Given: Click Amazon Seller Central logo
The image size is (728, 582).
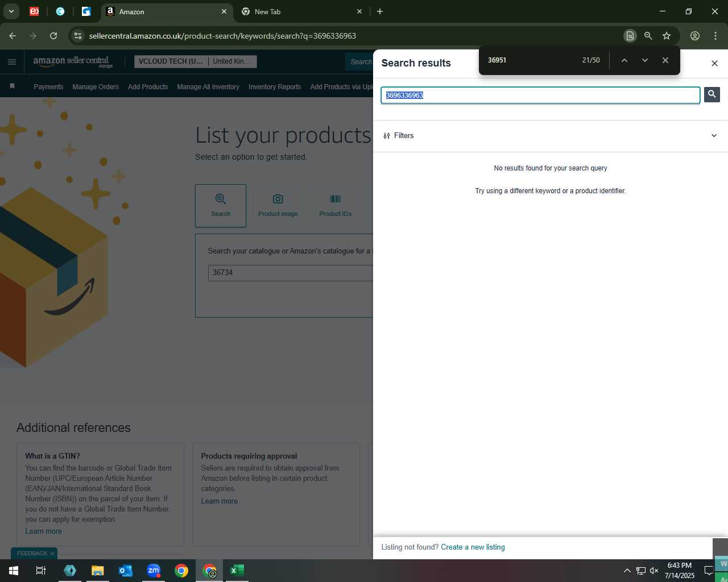Looking at the screenshot, I should point(73,62).
